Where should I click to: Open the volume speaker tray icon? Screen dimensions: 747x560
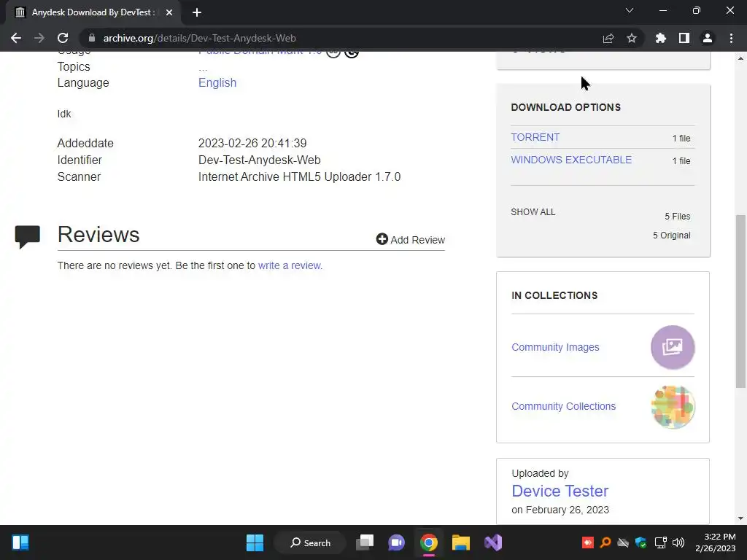[x=678, y=542]
